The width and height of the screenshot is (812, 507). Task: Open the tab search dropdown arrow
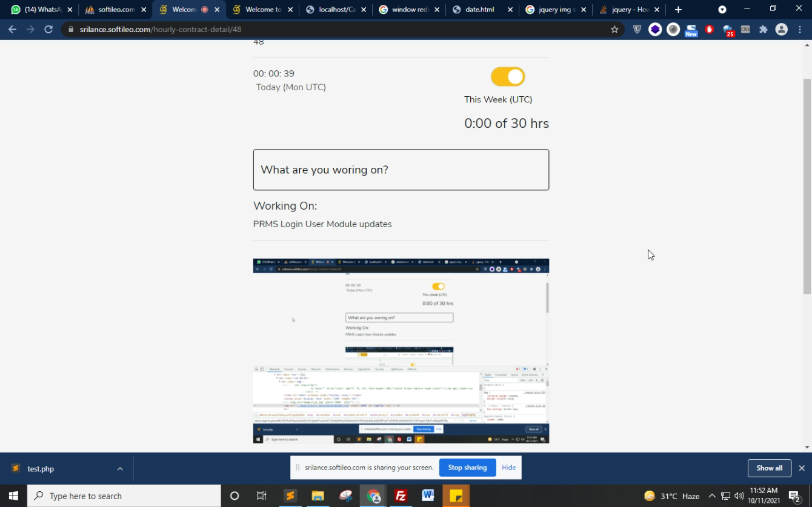click(722, 10)
